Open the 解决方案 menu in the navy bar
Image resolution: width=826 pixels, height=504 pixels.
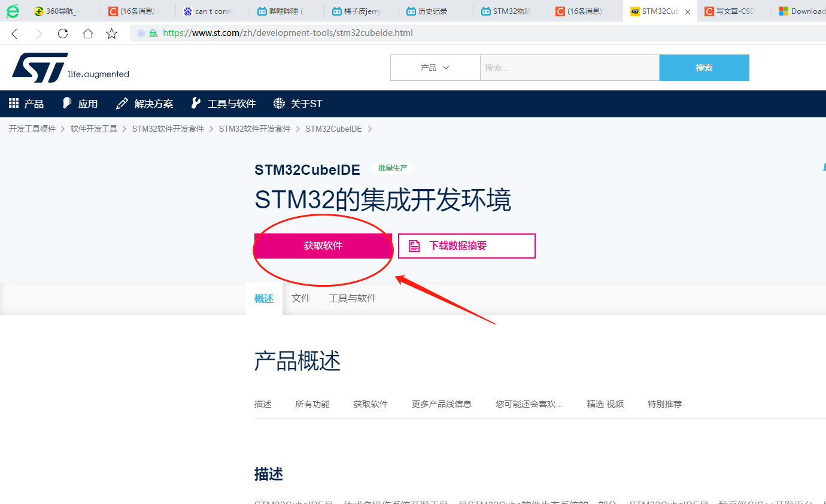[x=145, y=104]
